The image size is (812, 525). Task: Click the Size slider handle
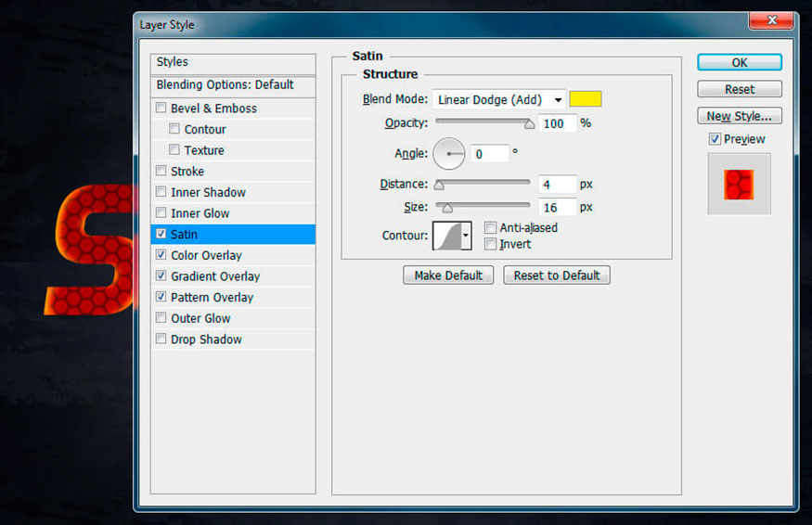point(447,208)
